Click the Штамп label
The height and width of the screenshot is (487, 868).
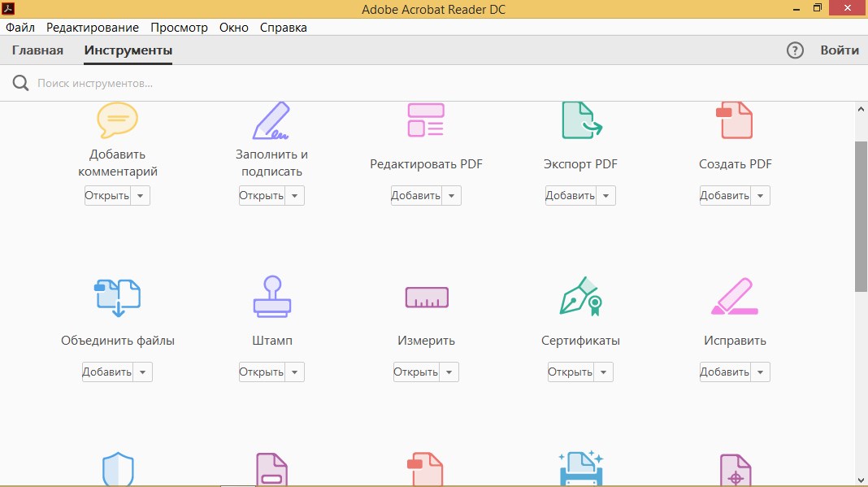271,341
